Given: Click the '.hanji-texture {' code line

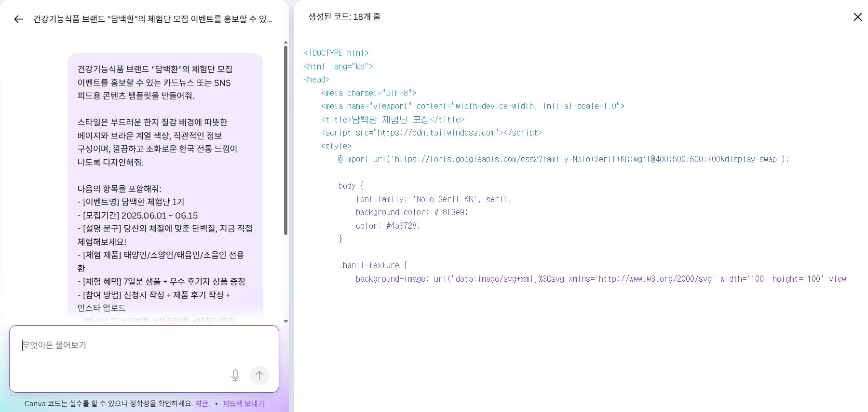Looking at the screenshot, I should tap(373, 265).
